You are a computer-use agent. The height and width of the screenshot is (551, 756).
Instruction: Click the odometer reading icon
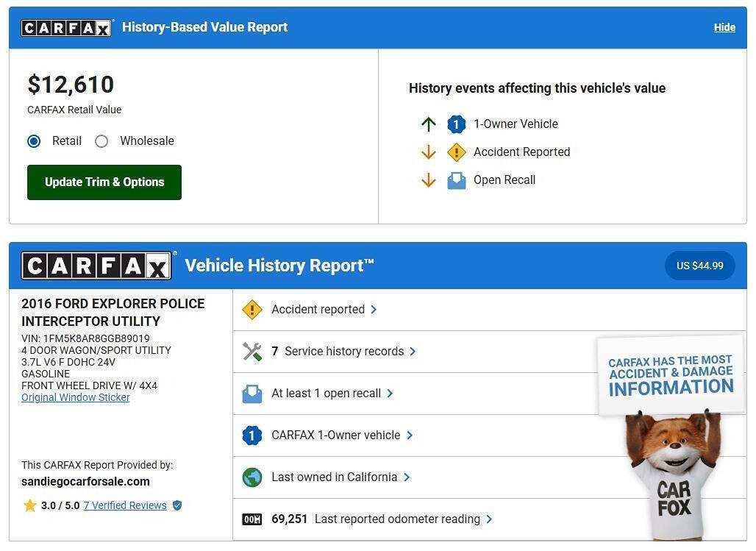252,519
